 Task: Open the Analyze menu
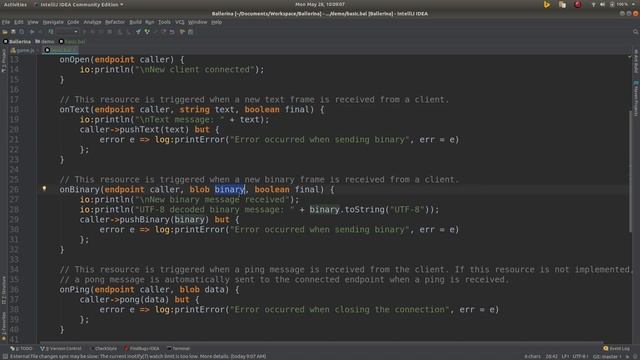(x=92, y=22)
